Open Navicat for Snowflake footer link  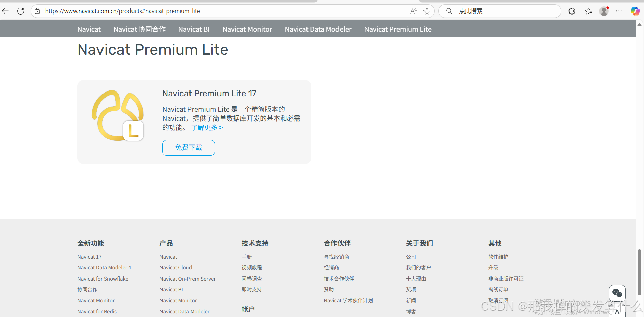click(103, 279)
